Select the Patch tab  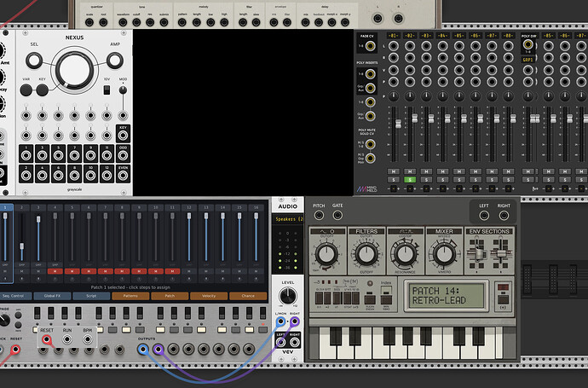click(x=170, y=296)
